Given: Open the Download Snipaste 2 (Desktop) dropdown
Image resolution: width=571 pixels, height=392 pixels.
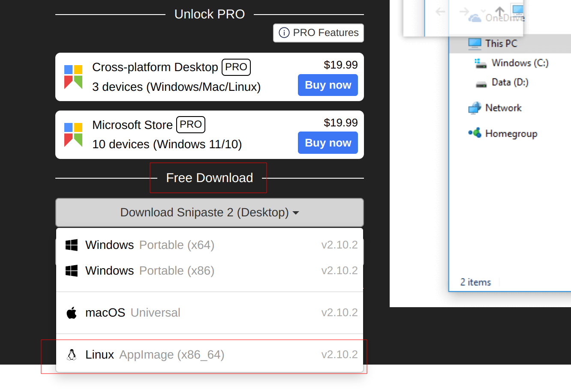Looking at the screenshot, I should 210,212.
